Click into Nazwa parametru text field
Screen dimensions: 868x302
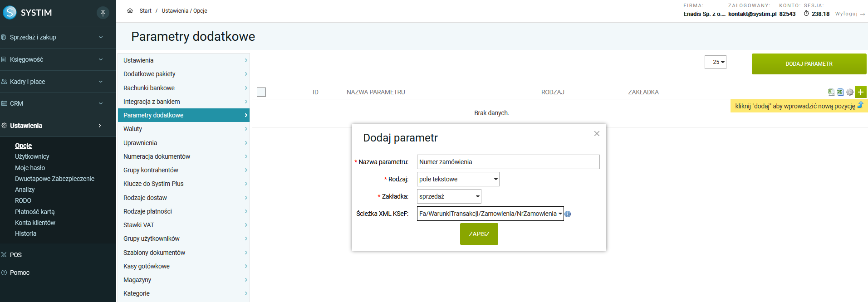508,162
